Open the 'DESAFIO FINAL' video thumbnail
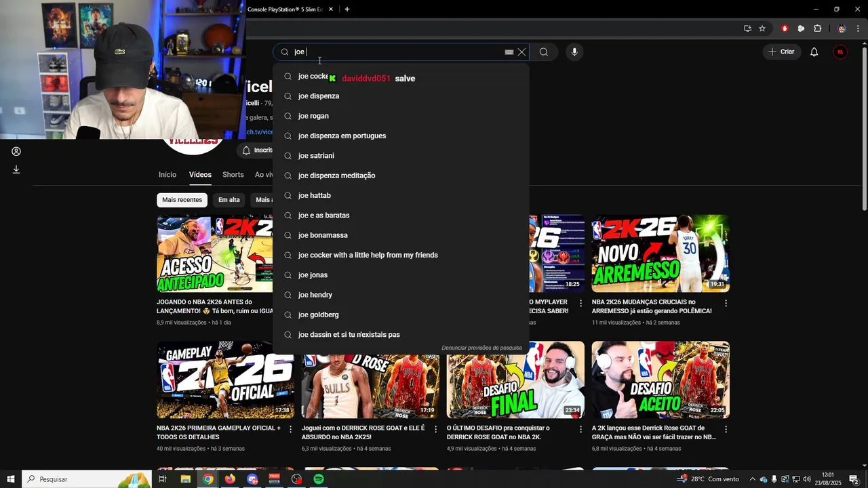868x488 pixels. [x=515, y=380]
